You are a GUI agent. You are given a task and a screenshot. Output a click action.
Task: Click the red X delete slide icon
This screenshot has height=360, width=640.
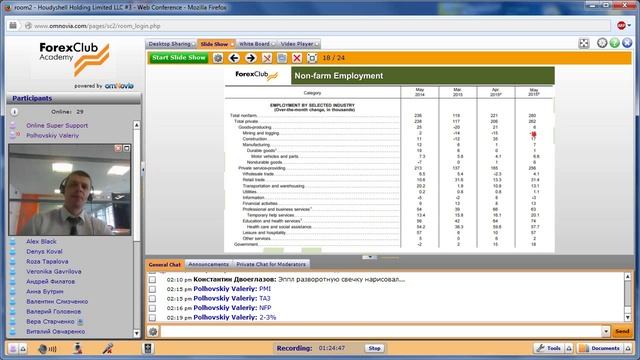[297, 58]
